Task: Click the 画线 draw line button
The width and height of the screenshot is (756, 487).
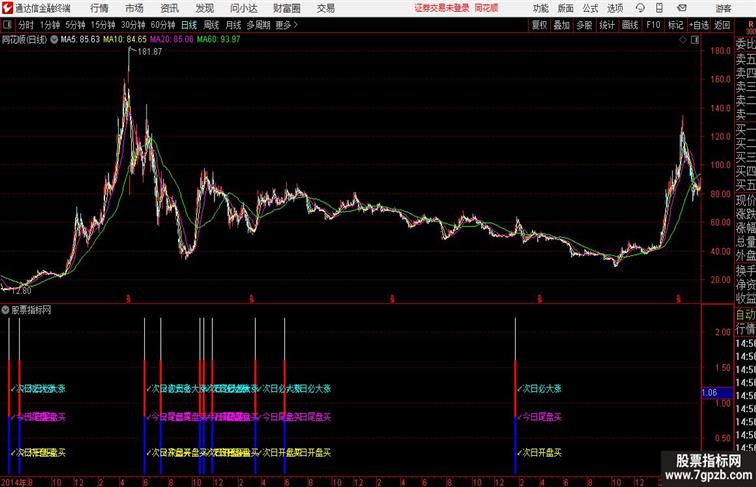Action: click(630, 25)
